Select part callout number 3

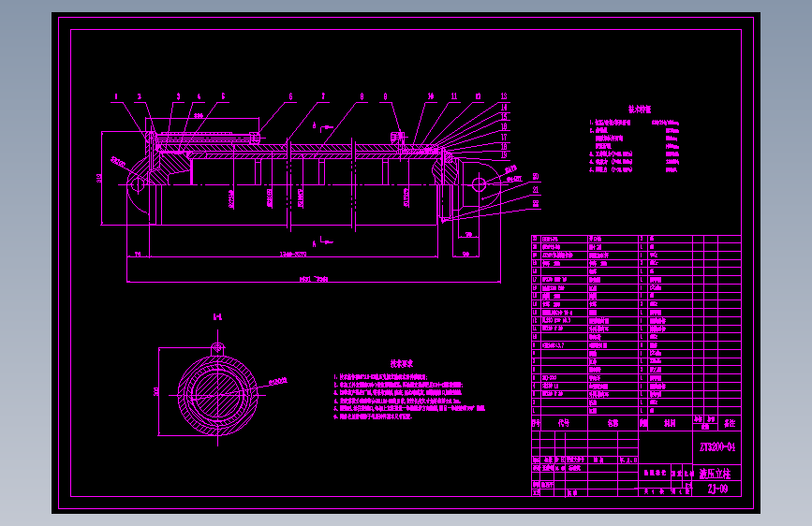click(x=178, y=96)
